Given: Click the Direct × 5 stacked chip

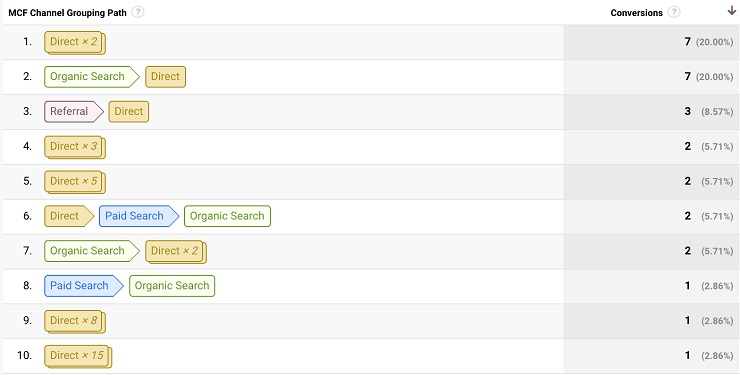Looking at the screenshot, I should point(75,182).
